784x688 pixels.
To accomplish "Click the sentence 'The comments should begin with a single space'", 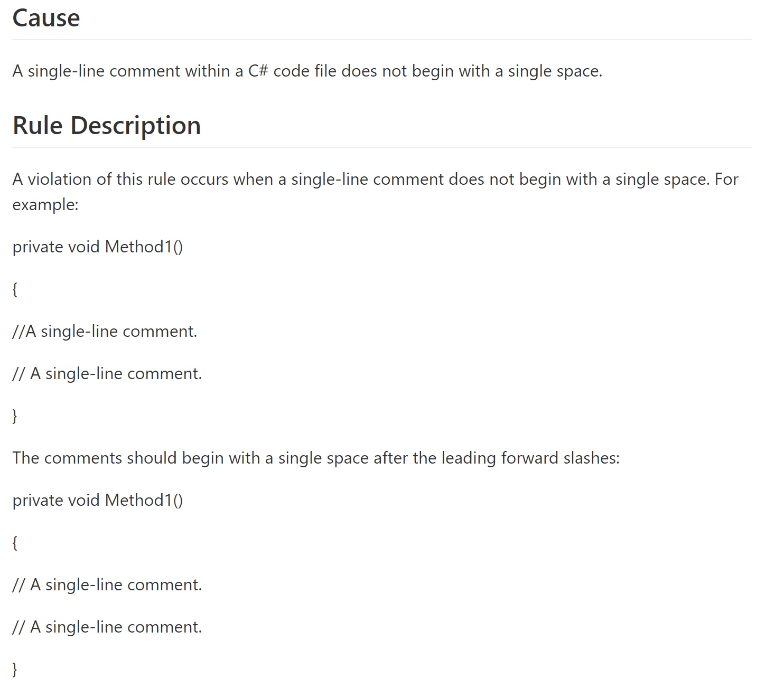I will point(316,458).
